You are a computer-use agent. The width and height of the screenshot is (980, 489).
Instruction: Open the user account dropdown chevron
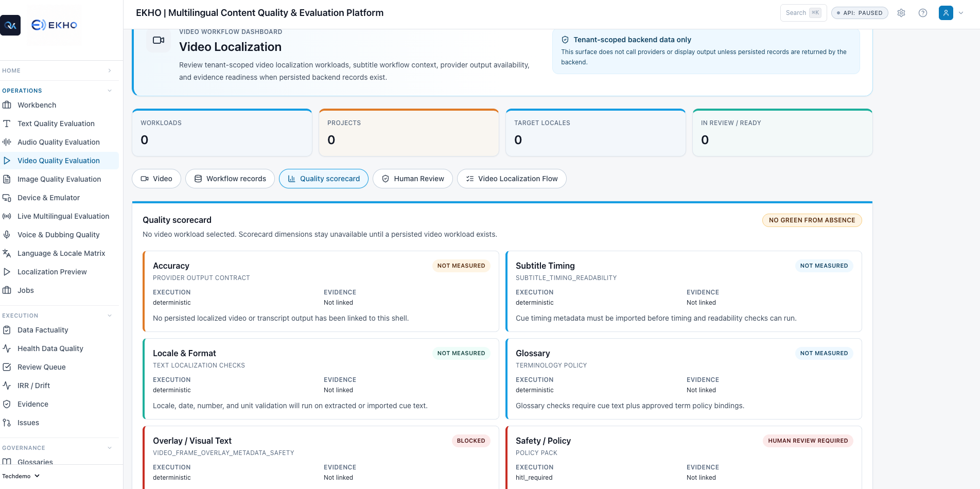coord(961,13)
